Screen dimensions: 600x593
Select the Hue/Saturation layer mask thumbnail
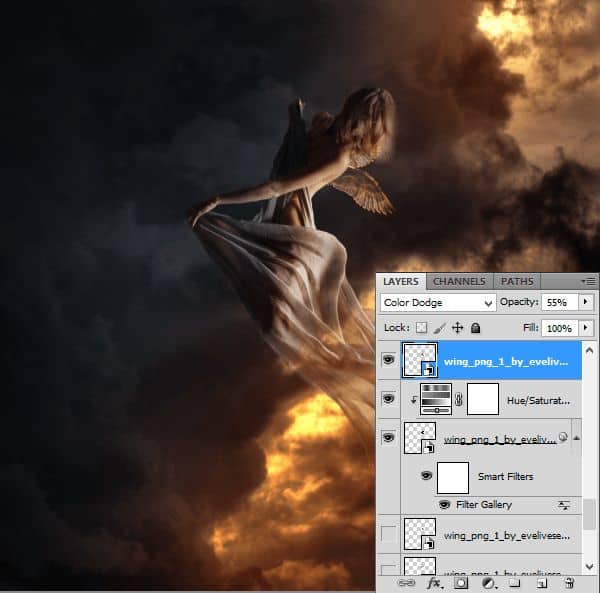click(x=482, y=398)
